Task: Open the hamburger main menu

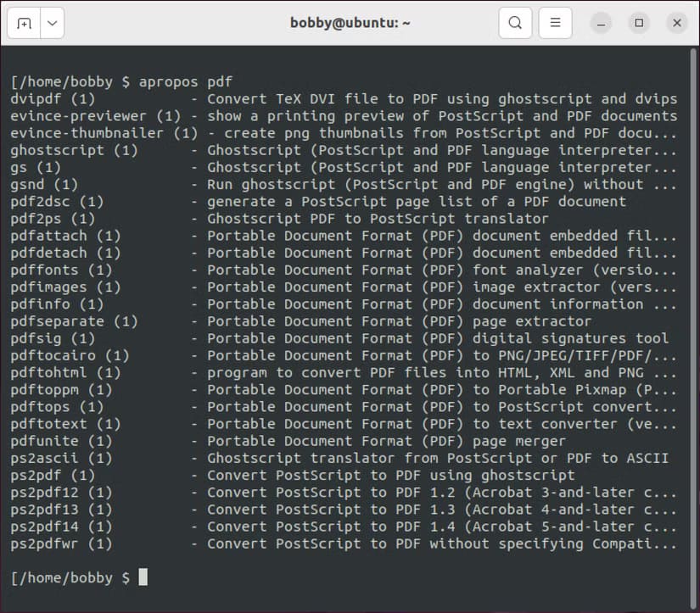Action: pos(556,23)
